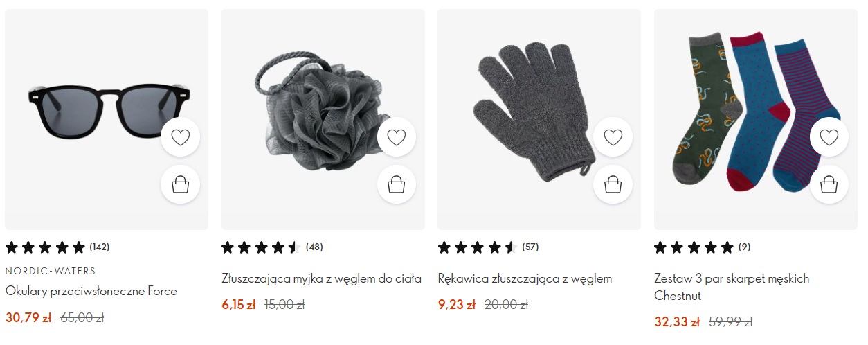Open the grey exfoliating glove image

[539, 119]
